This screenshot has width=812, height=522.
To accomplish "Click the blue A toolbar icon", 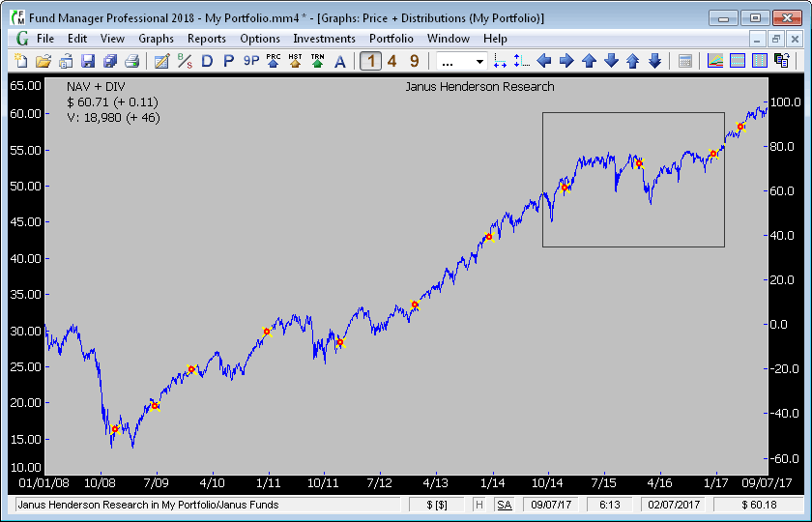I will coord(339,61).
